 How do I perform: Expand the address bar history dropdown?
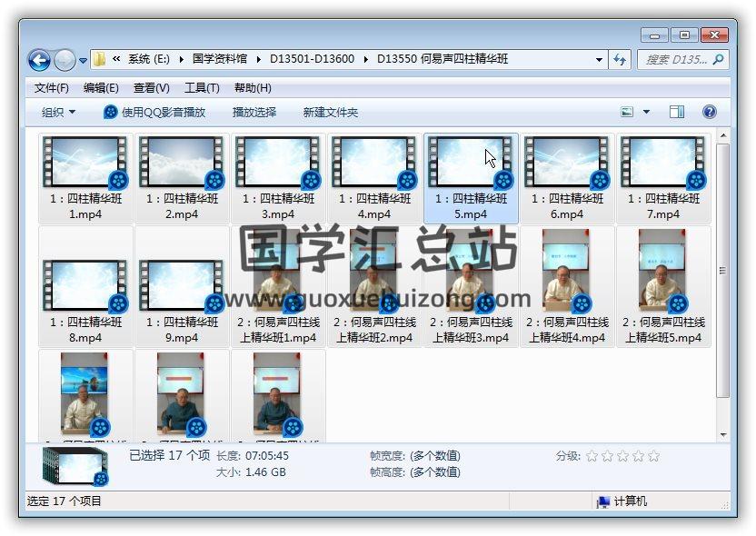(x=599, y=60)
